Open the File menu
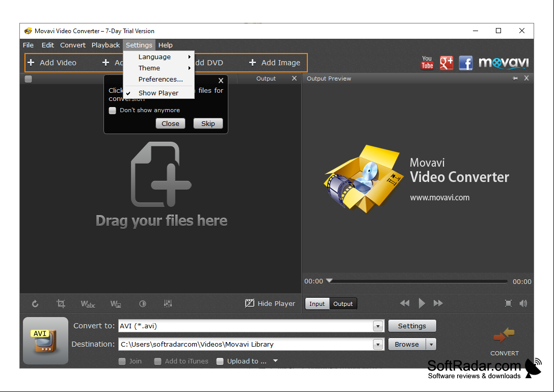The height and width of the screenshot is (392, 554). [28, 45]
